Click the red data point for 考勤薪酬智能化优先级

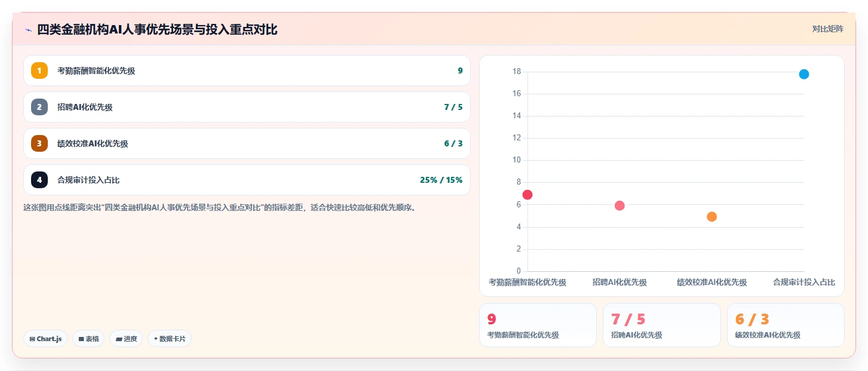tap(527, 195)
